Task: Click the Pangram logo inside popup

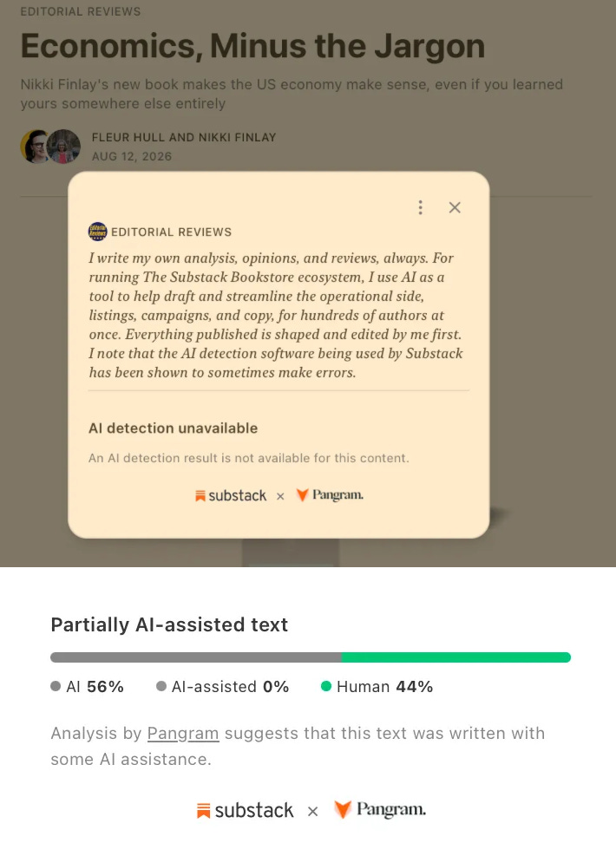Action: [x=330, y=494]
